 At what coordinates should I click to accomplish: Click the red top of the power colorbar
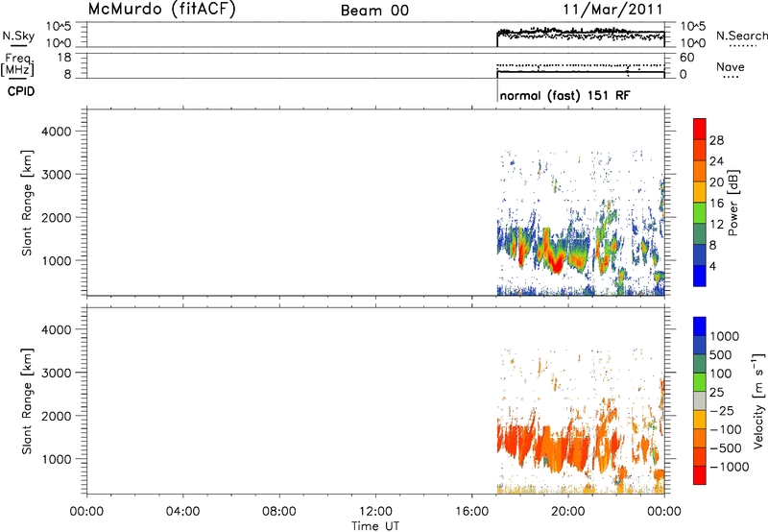coord(700,129)
